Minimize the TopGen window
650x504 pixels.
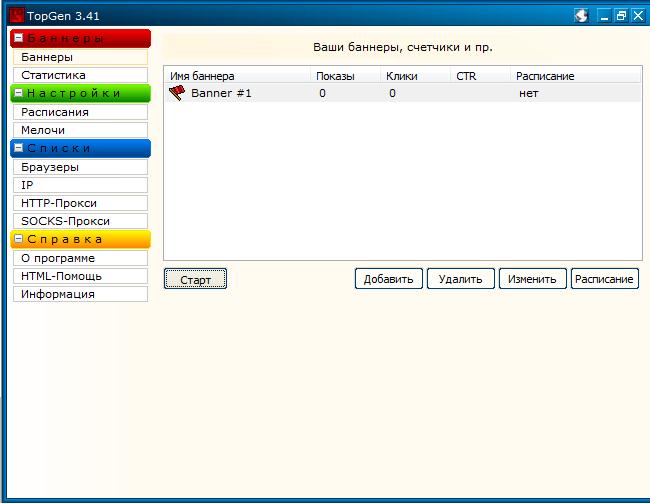click(x=604, y=16)
